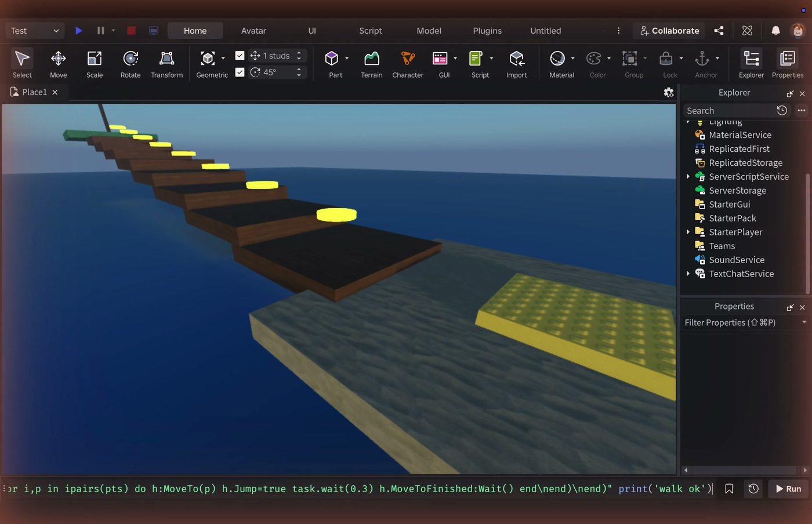The image size is (812, 524).
Task: Open the Test mode dropdown
Action: (34, 31)
